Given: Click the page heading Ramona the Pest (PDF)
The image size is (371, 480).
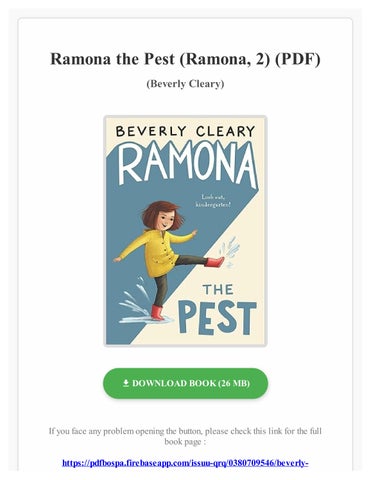Looking at the screenshot, I should [185, 59].
